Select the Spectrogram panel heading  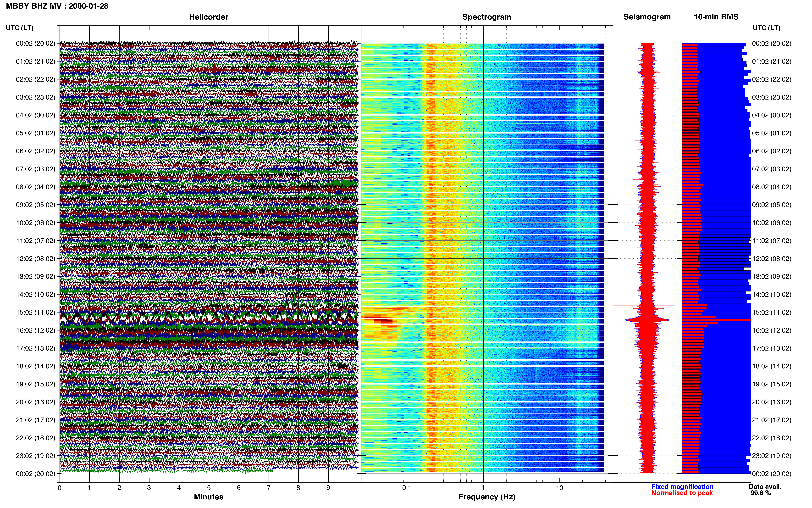(x=487, y=17)
